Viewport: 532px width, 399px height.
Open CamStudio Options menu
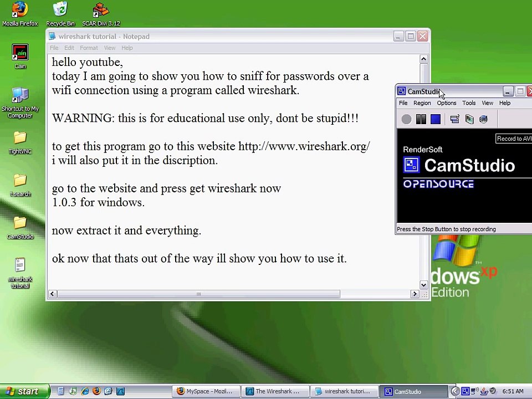pos(447,103)
